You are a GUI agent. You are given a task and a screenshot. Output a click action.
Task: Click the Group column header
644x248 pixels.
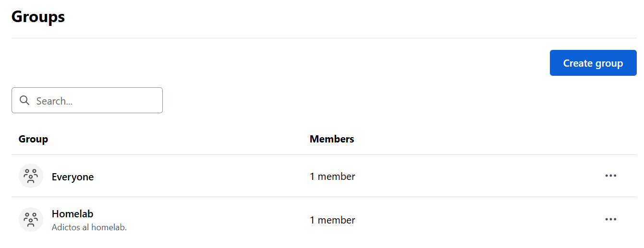pos(33,139)
